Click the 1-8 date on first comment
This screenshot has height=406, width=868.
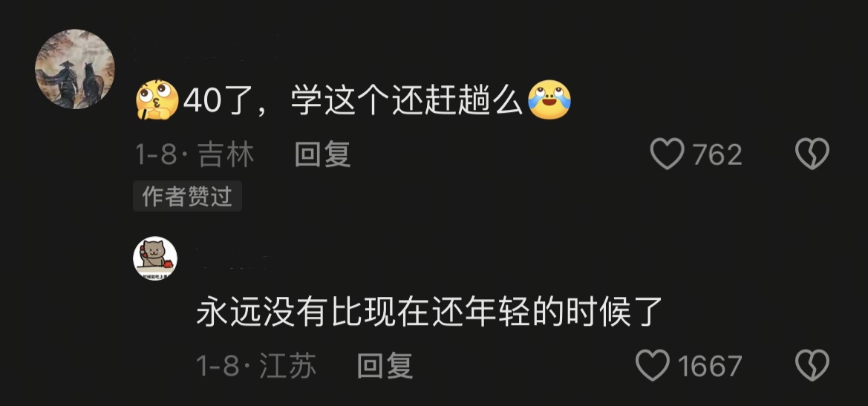156,155
